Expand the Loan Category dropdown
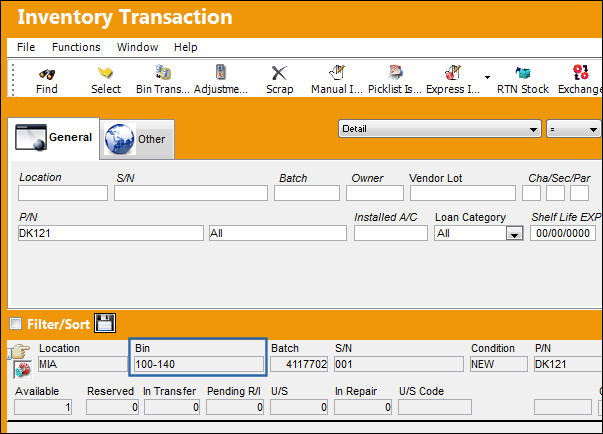The image size is (603, 434). pyautogui.click(x=514, y=233)
